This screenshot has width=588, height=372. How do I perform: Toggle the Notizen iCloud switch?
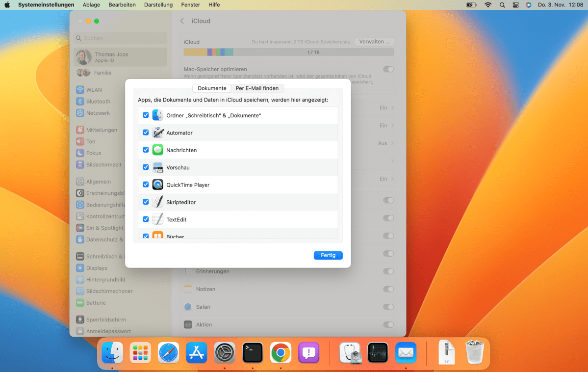[x=388, y=289]
